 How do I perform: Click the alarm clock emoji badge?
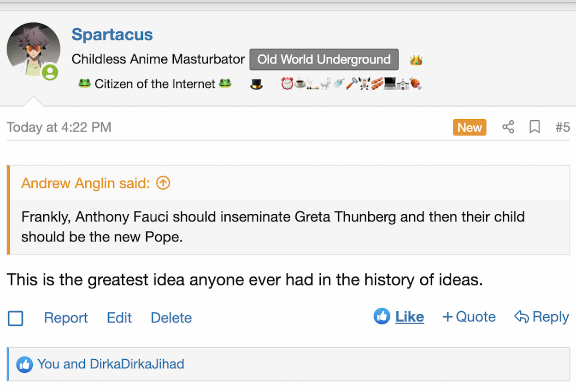[x=287, y=84]
